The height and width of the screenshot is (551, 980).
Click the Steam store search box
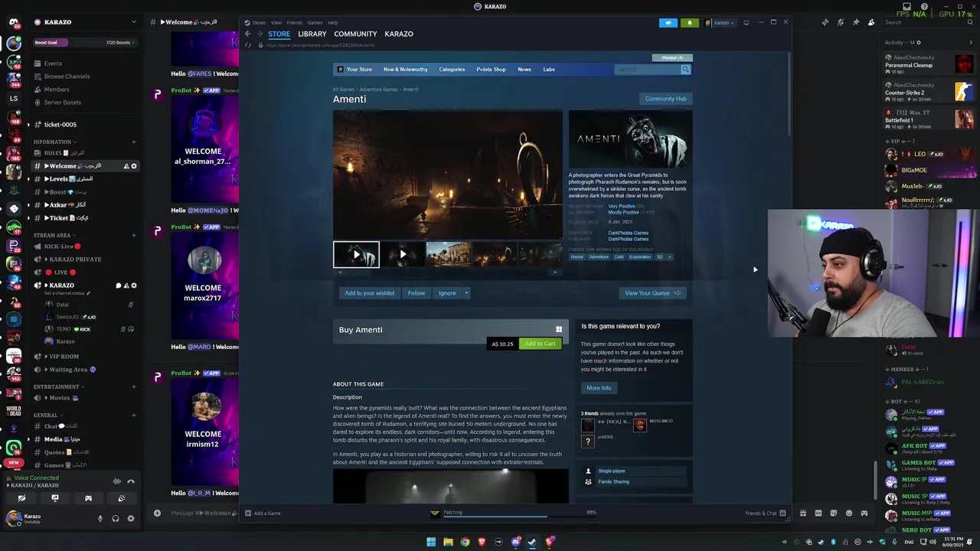click(x=648, y=69)
